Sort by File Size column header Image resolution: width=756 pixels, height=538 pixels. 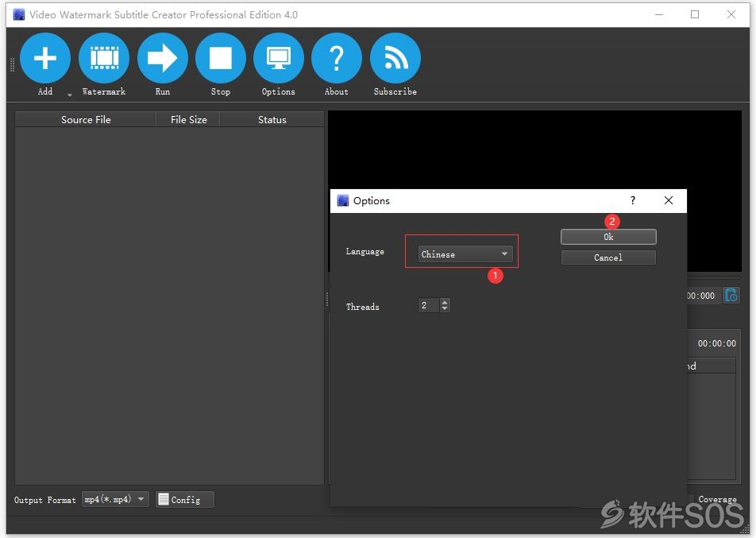[x=188, y=120]
